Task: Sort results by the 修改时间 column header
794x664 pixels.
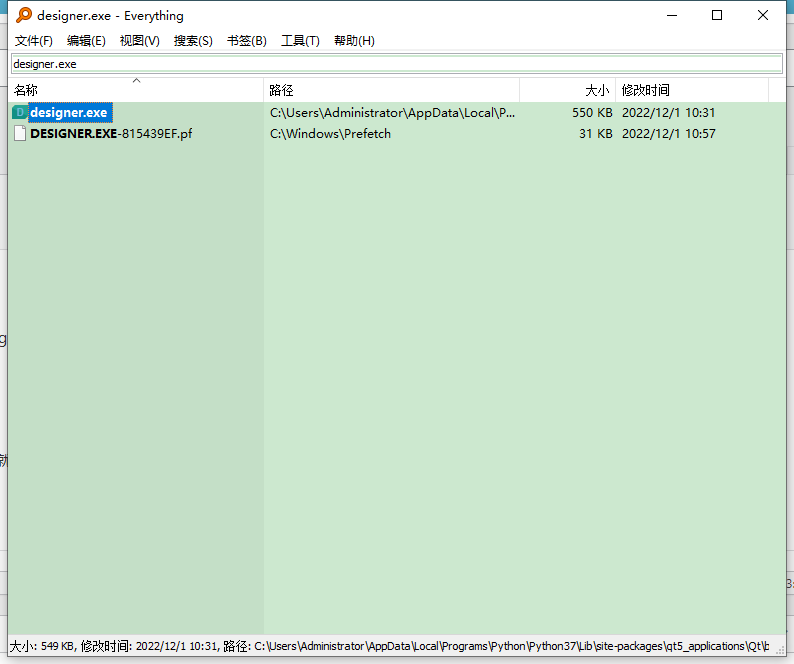Action: [692, 90]
